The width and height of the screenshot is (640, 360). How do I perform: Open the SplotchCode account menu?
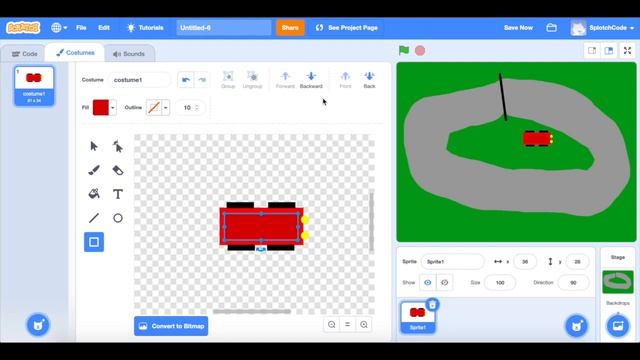[602, 28]
